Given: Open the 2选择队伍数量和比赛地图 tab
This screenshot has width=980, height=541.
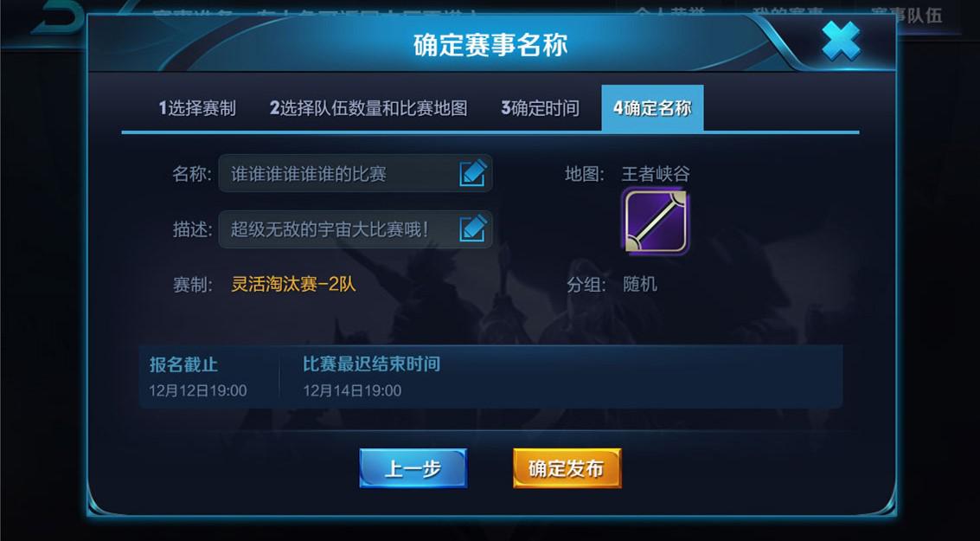Looking at the screenshot, I should [368, 108].
